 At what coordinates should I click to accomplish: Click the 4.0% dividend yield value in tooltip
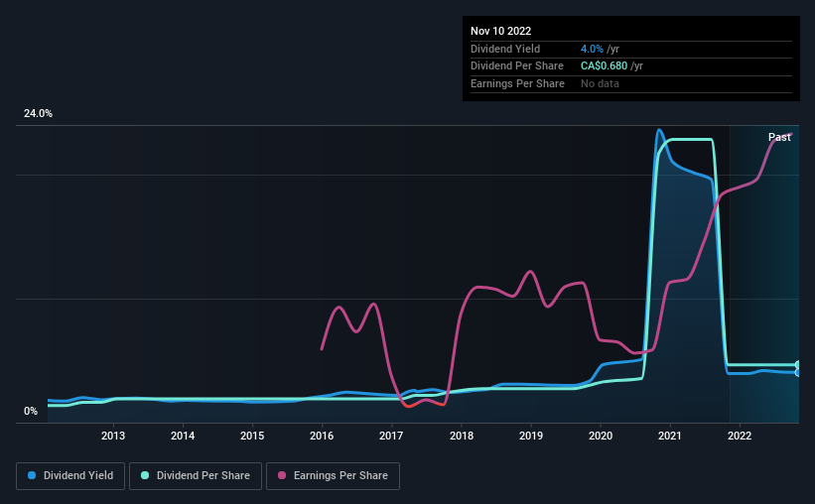click(x=592, y=49)
